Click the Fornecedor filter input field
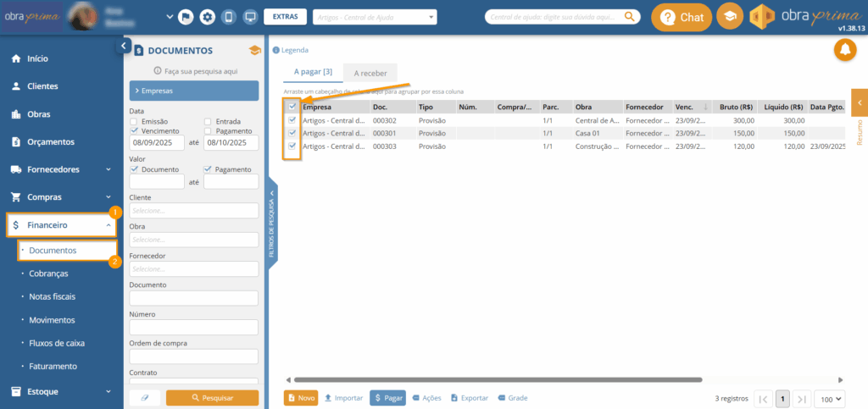 coord(193,269)
